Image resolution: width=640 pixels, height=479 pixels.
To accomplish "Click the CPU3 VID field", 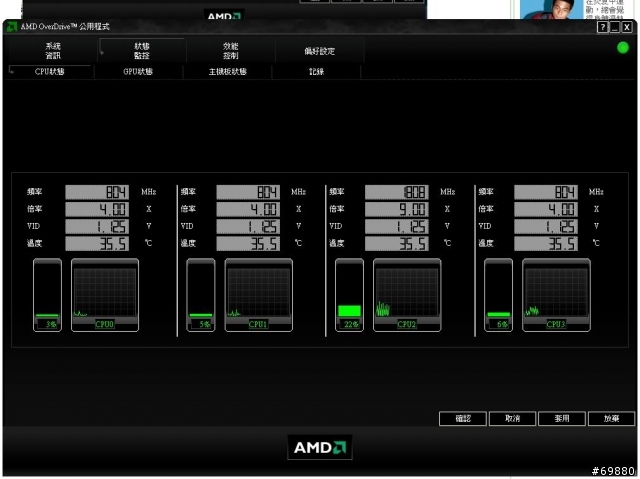I will pos(546,226).
